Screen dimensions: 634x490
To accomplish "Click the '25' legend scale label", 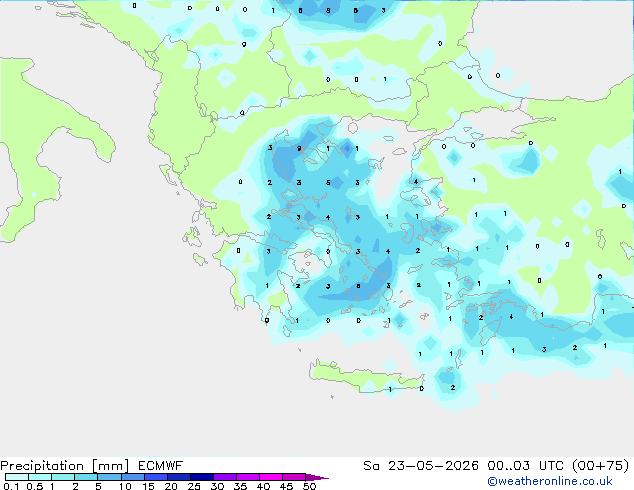I will point(194,486).
